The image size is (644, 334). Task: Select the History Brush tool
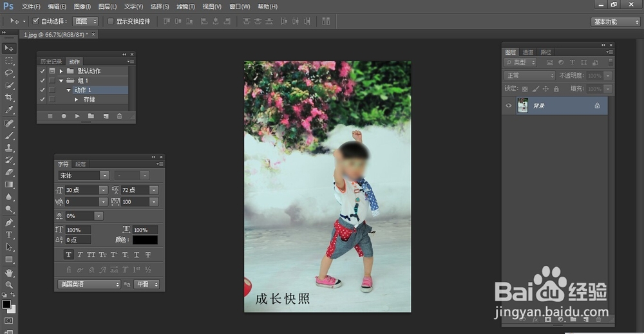(x=8, y=160)
